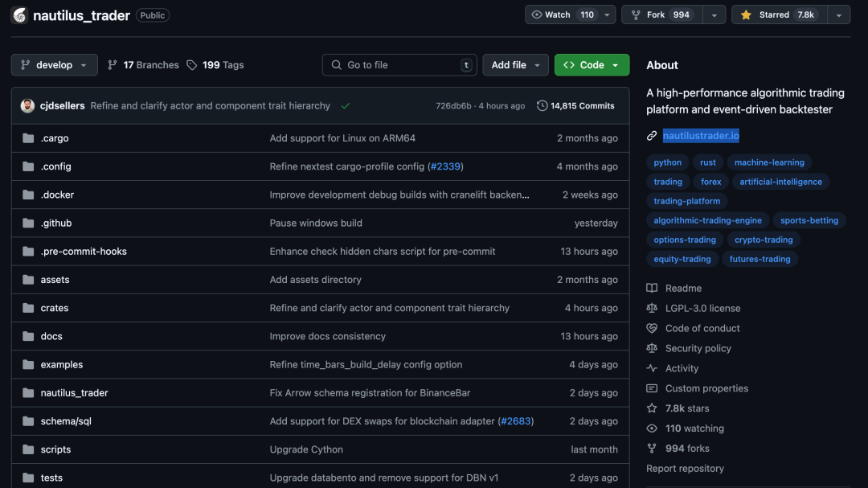
Task: Click the .config folder icon
Action: (28, 166)
